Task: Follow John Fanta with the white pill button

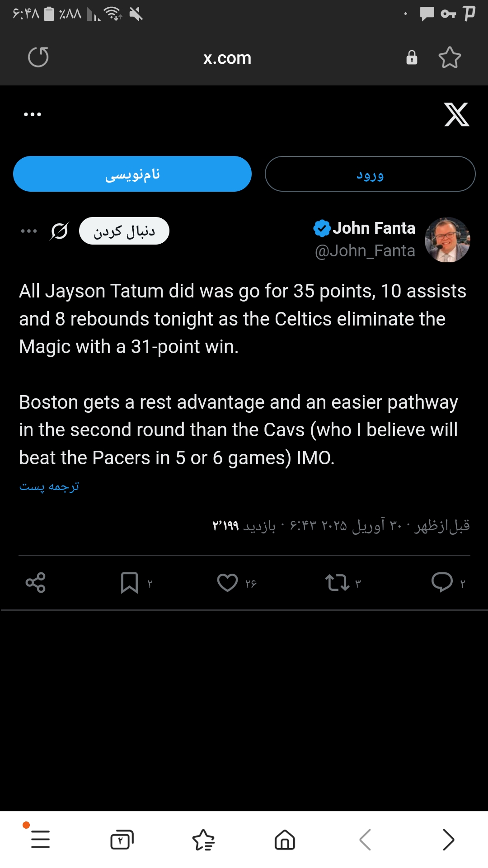Action: 124,231
